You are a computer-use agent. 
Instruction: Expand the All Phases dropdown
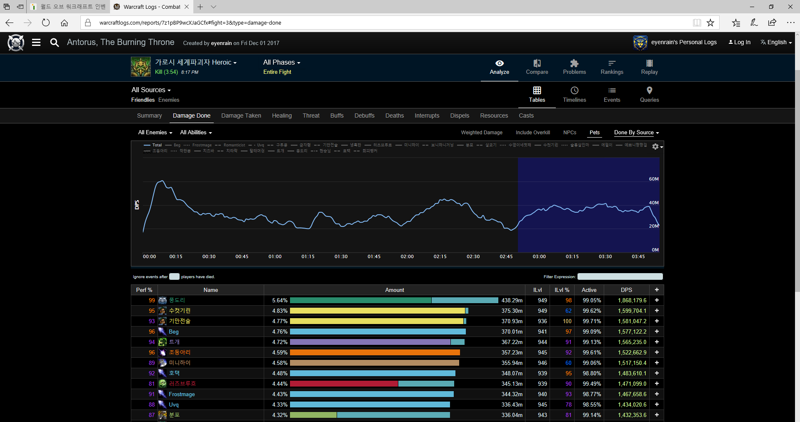282,62
